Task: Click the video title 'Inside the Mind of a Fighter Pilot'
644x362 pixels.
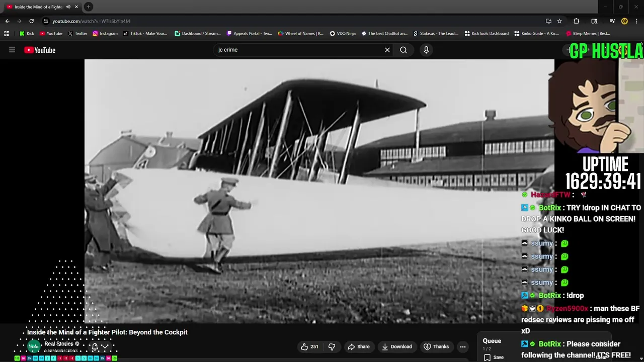Action: 107,332
